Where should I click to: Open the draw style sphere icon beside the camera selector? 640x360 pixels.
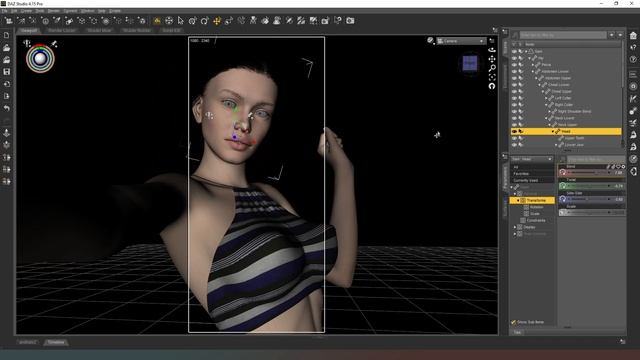[x=430, y=40]
